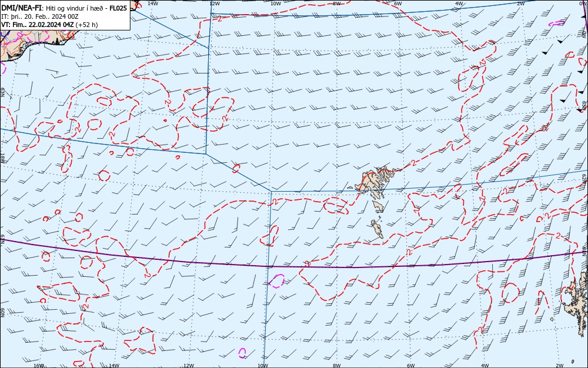Click the 2W longitude label on the top edge
This screenshot has width=588, height=368.
pos(520,3)
